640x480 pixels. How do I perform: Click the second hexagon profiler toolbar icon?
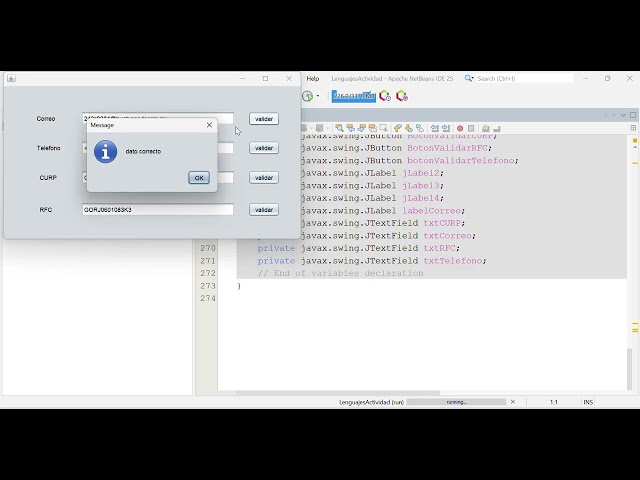(x=402, y=96)
